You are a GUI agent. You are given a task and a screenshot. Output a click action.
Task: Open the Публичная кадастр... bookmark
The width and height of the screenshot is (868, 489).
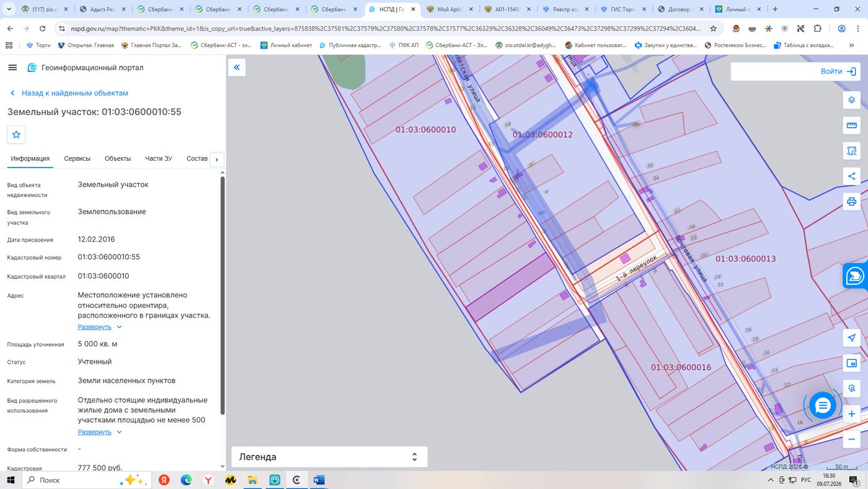coord(350,45)
